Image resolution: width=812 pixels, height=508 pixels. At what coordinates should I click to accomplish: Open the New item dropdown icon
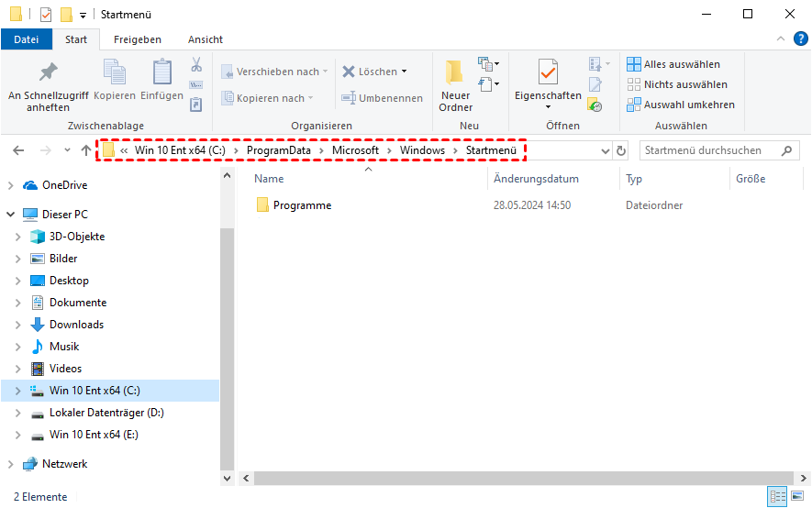pos(488,65)
